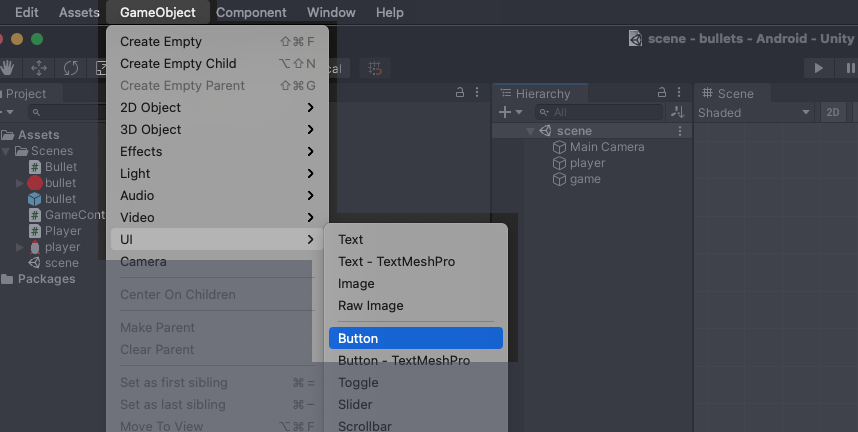Open the Help menu
858x432 pixels.
pos(390,12)
